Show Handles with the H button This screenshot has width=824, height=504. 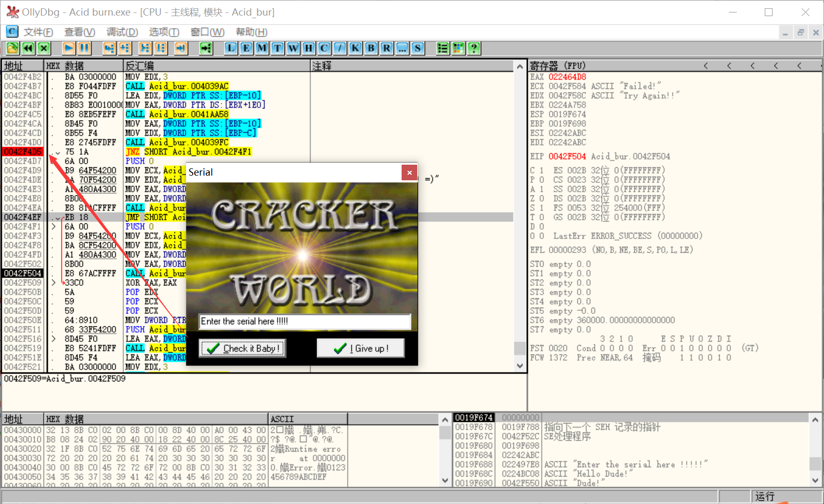[309, 48]
